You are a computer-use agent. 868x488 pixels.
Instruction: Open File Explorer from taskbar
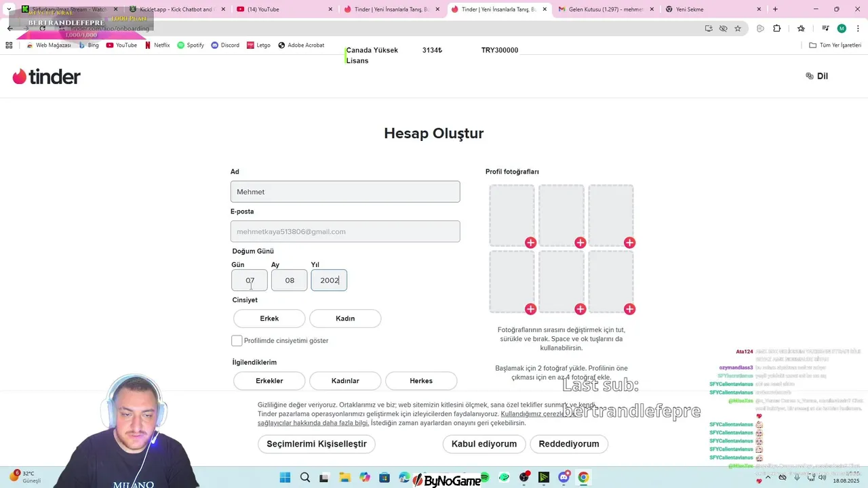344,477
